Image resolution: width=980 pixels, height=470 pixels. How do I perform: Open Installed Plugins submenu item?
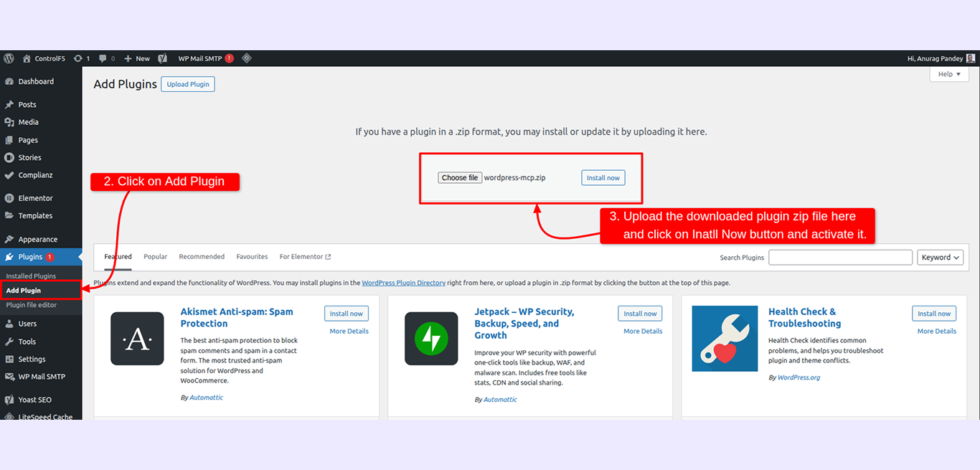pyautogui.click(x=31, y=276)
